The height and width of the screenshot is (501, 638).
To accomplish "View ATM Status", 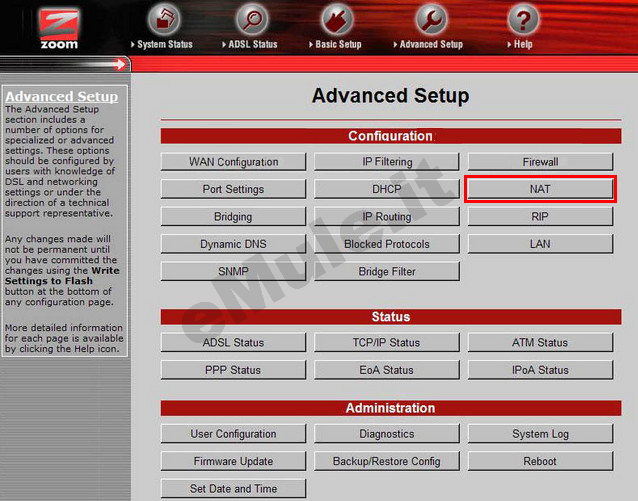I will pos(540,343).
